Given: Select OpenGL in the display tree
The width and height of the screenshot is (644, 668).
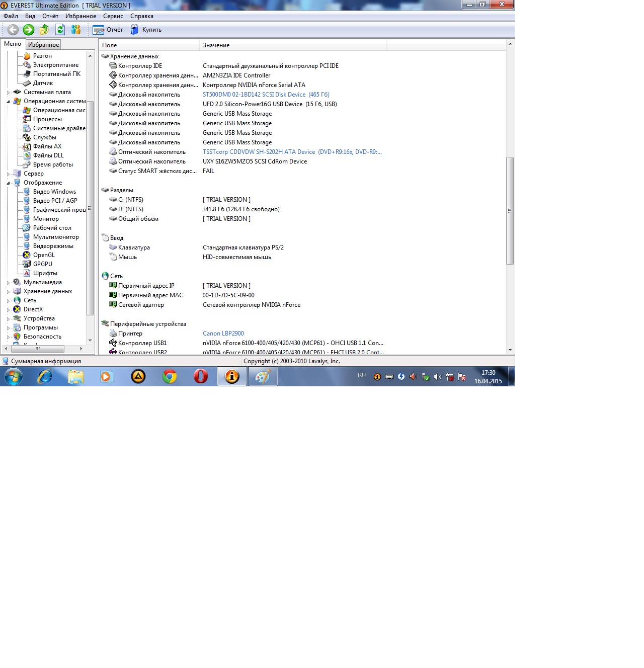Looking at the screenshot, I should coord(44,255).
